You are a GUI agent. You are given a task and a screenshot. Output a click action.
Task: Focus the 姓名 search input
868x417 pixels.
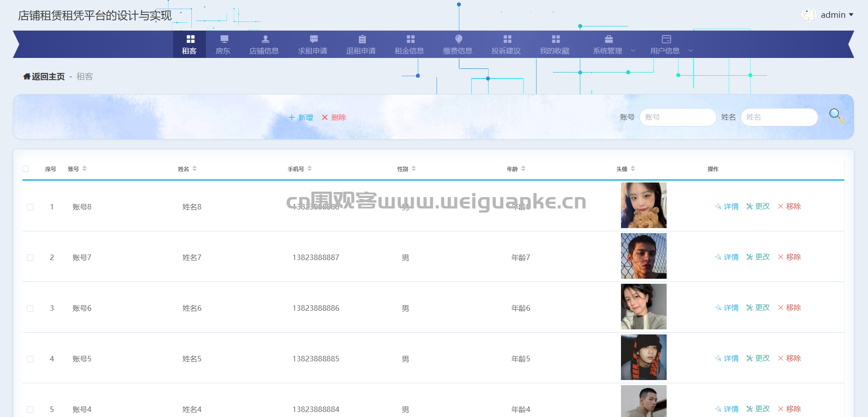779,117
